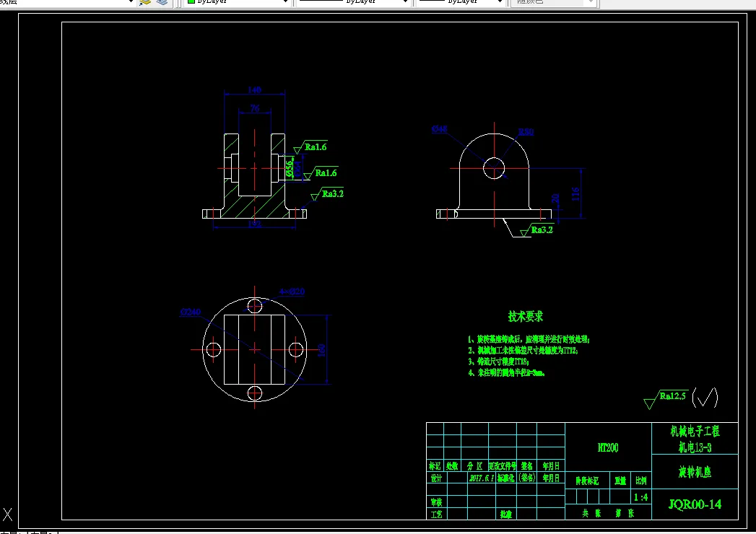756x534 pixels.
Task: Select the 处数 cell in title block
Action: tap(452, 466)
